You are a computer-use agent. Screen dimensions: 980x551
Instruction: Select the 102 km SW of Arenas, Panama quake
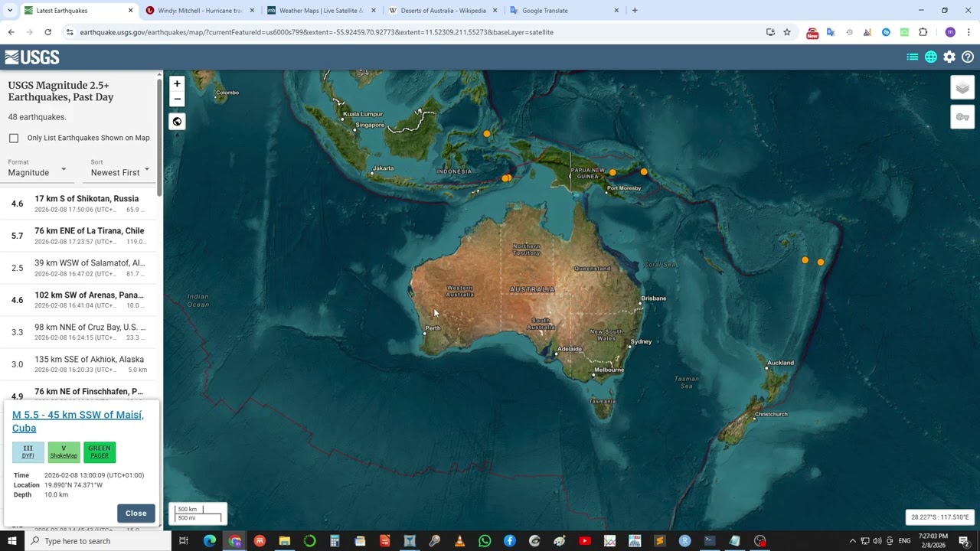(77, 300)
